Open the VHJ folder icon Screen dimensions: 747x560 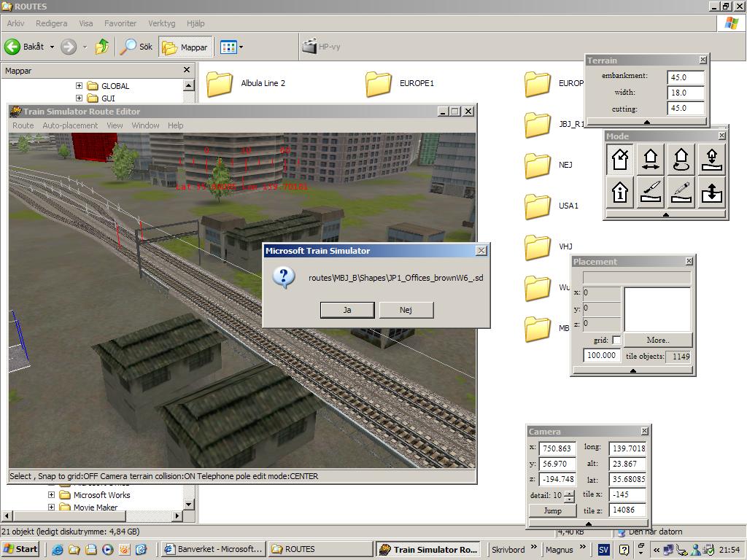click(x=538, y=247)
